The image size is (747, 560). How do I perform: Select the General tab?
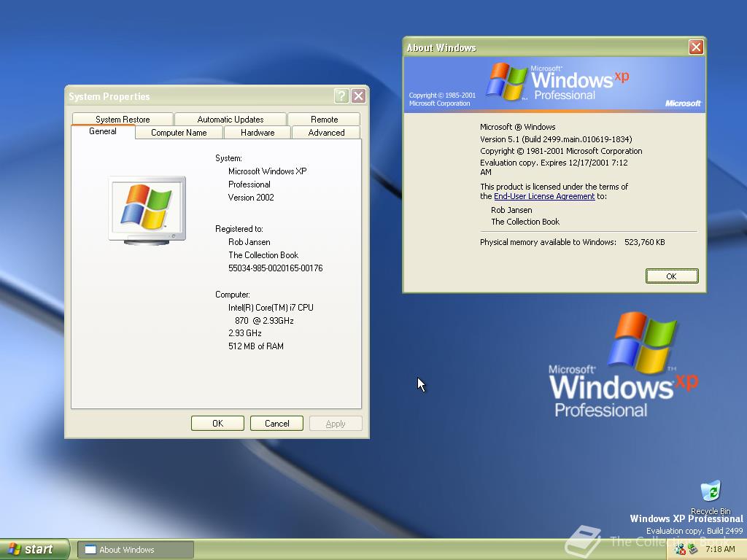point(103,131)
